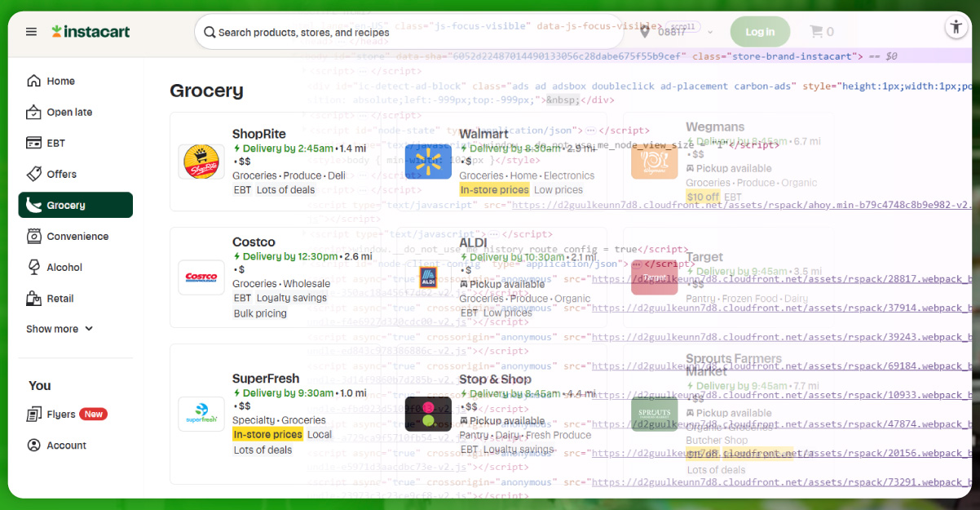Click the ShopRite store logo

[x=201, y=162]
